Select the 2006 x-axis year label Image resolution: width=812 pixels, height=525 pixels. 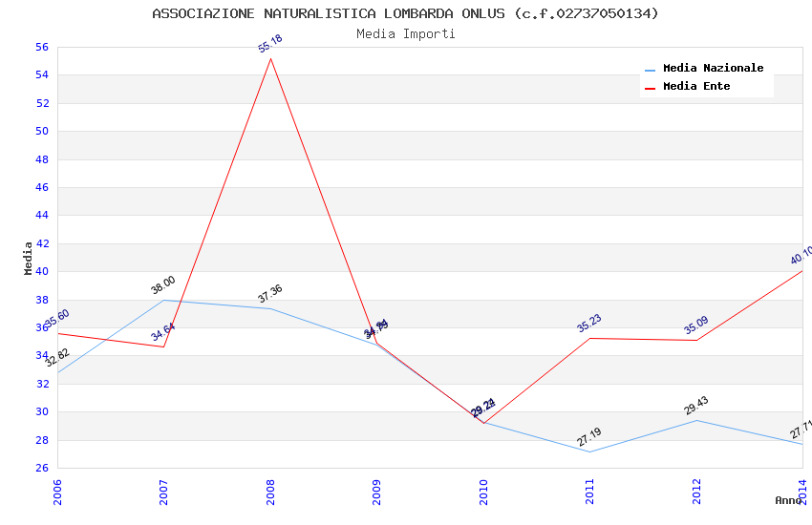click(57, 492)
